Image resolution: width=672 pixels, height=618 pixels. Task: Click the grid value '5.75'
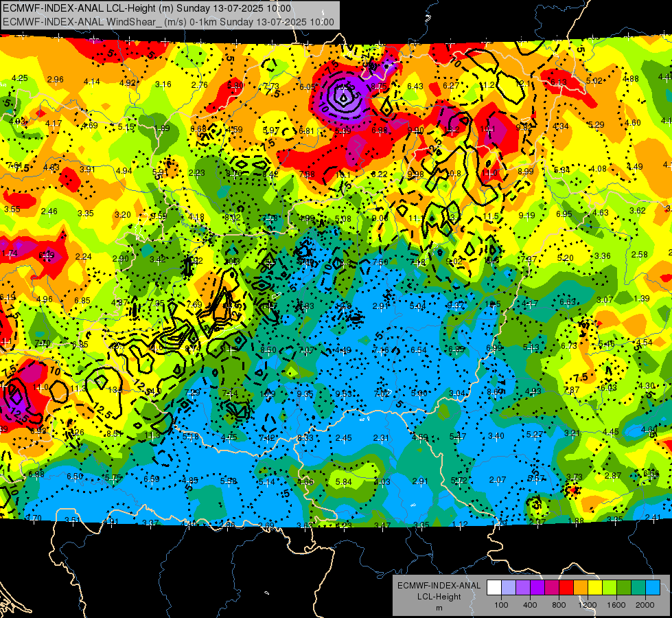click(x=113, y=477)
